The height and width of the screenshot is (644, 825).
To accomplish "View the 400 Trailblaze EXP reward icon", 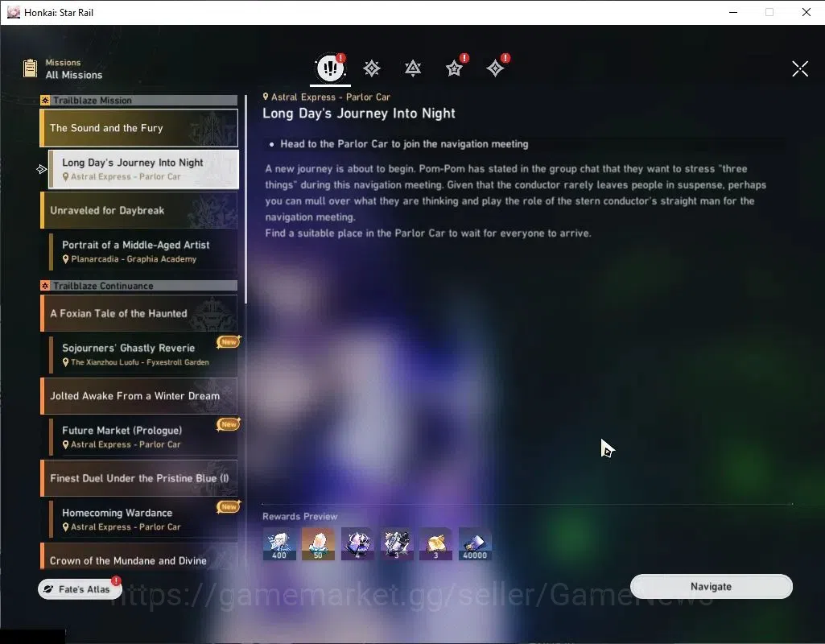I will [x=279, y=544].
